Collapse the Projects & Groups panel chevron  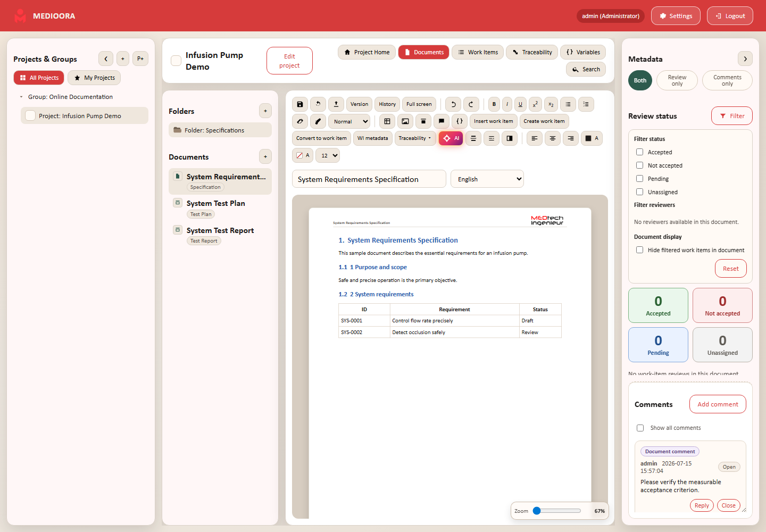coord(106,59)
